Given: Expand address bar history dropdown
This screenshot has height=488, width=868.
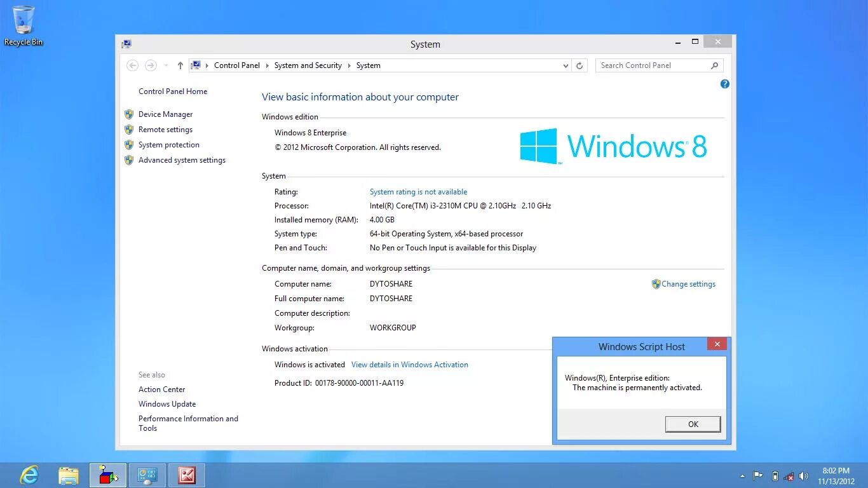Looking at the screenshot, I should tap(566, 65).
